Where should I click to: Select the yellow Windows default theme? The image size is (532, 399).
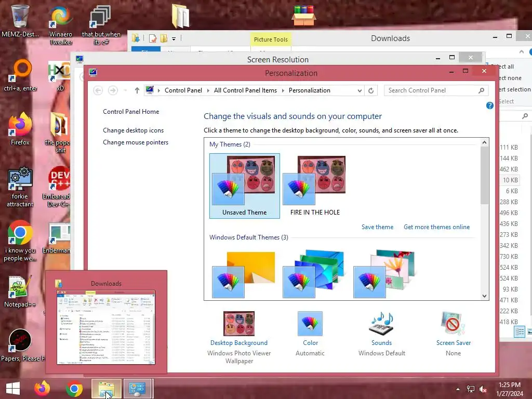tap(244, 274)
